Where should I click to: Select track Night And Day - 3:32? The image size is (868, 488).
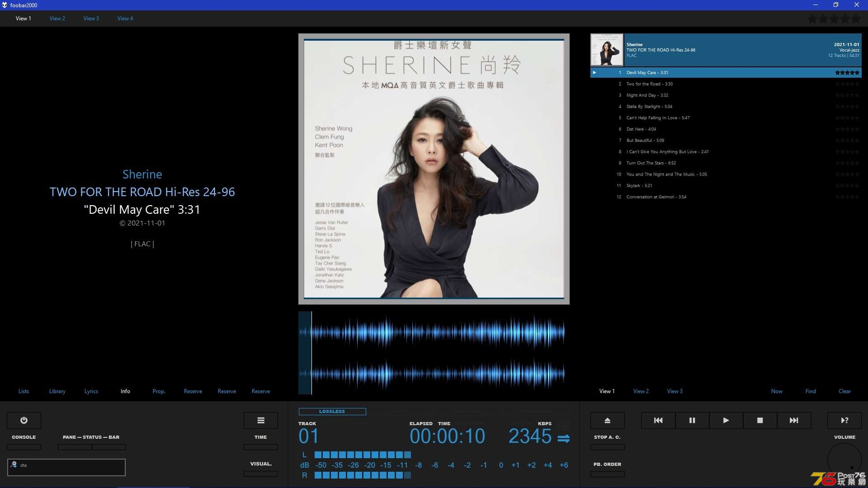point(726,95)
